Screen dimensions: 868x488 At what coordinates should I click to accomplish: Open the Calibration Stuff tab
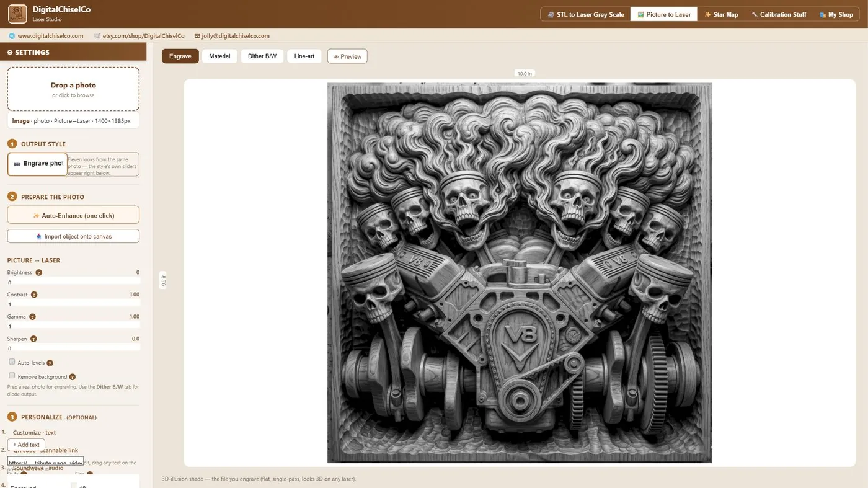[x=779, y=14]
